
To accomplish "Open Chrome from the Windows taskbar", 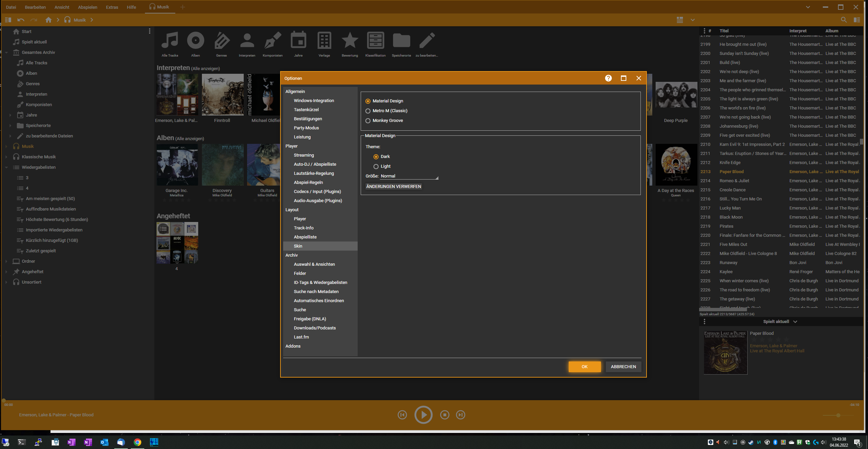I will pyautogui.click(x=137, y=442).
